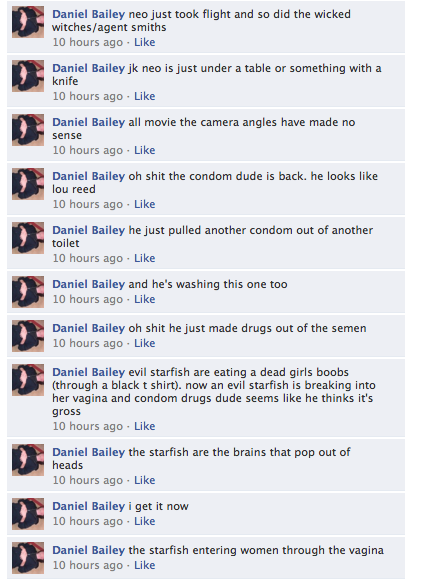Click the '10 hours ago' timestamp on the 'i get it now' comment
The width and height of the screenshot is (436, 580).
tap(88, 521)
